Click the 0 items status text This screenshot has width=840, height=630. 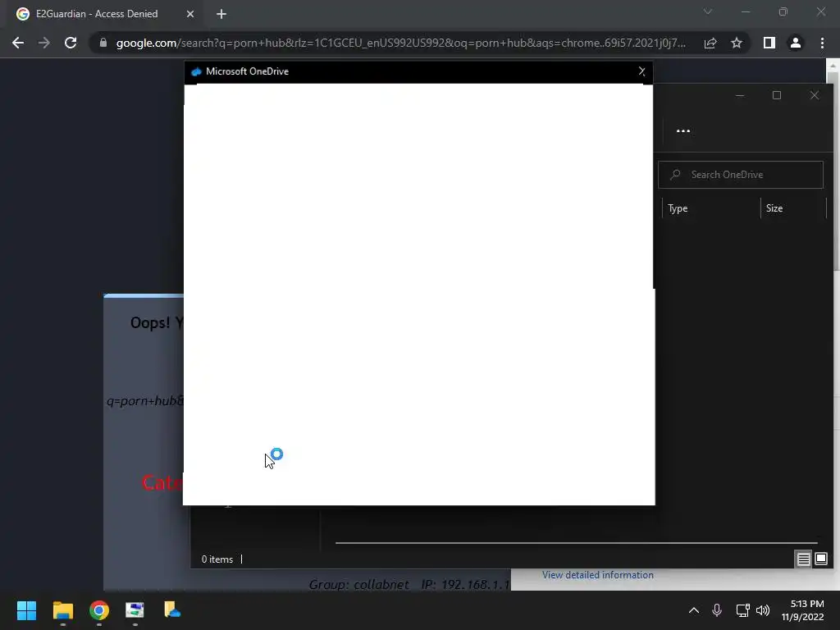pyautogui.click(x=217, y=559)
